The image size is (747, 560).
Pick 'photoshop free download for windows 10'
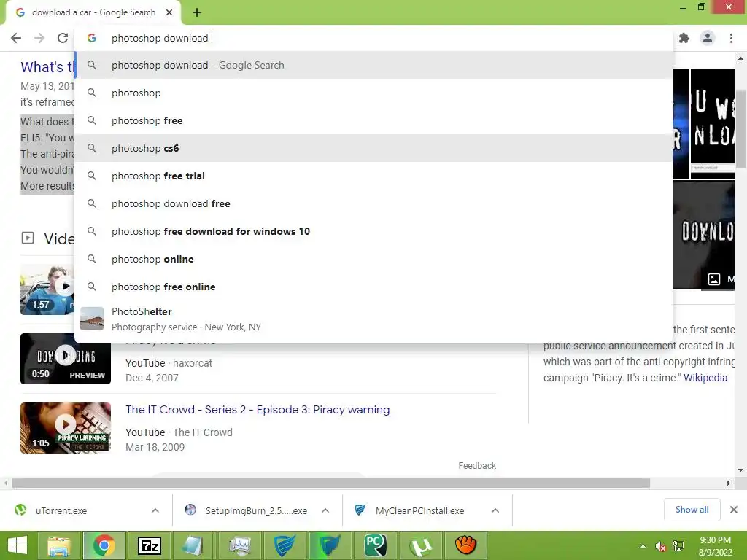coord(374,231)
